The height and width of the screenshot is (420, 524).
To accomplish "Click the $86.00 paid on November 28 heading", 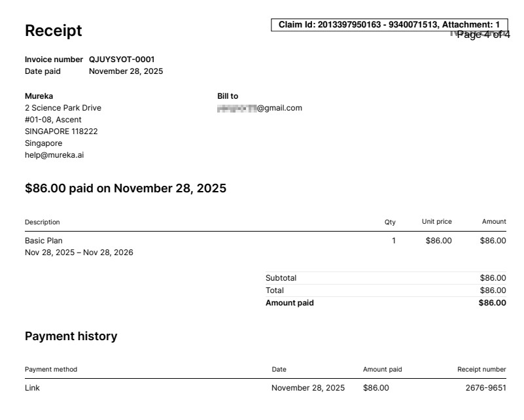I will (126, 188).
